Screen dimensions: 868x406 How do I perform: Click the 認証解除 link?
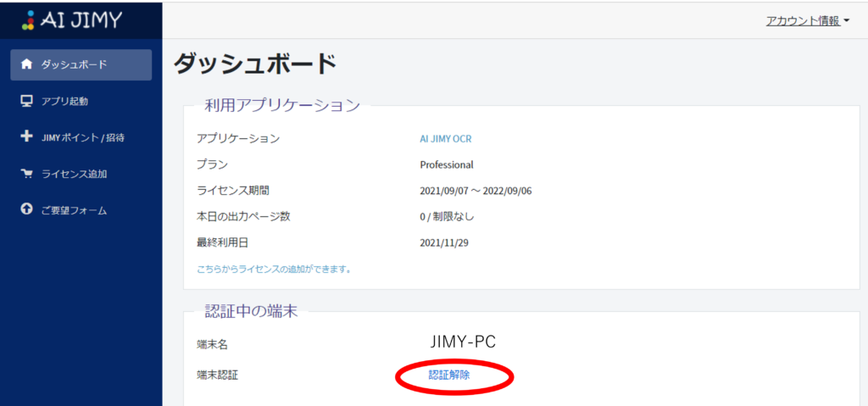[x=449, y=375]
